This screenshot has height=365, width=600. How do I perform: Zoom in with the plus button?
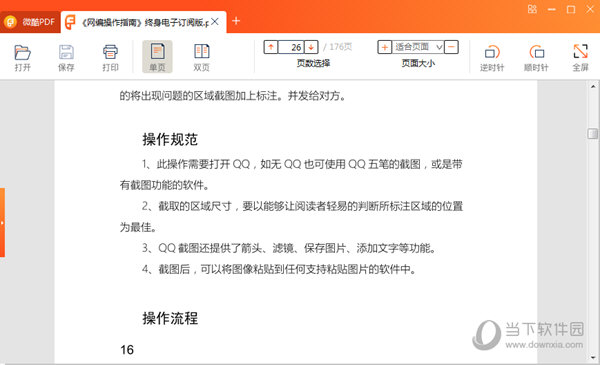(x=385, y=47)
